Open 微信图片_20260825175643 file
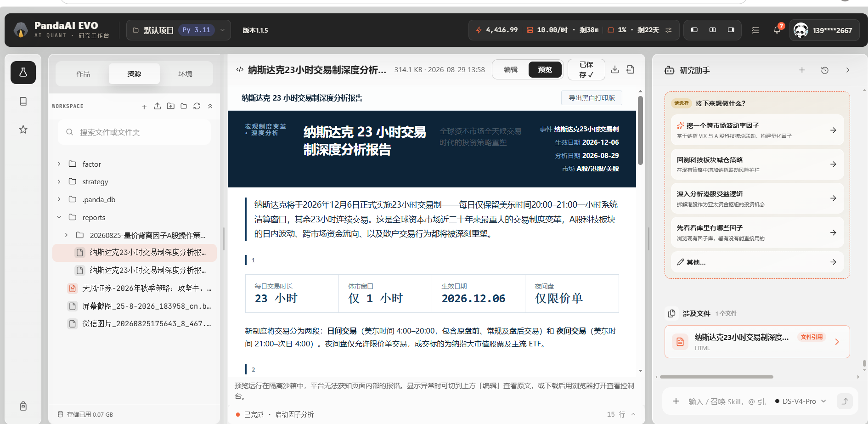This screenshot has height=424, width=868. [135, 324]
